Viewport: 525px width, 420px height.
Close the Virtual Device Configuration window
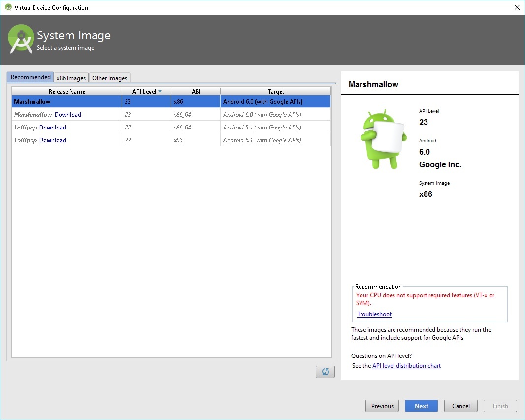(517, 7)
